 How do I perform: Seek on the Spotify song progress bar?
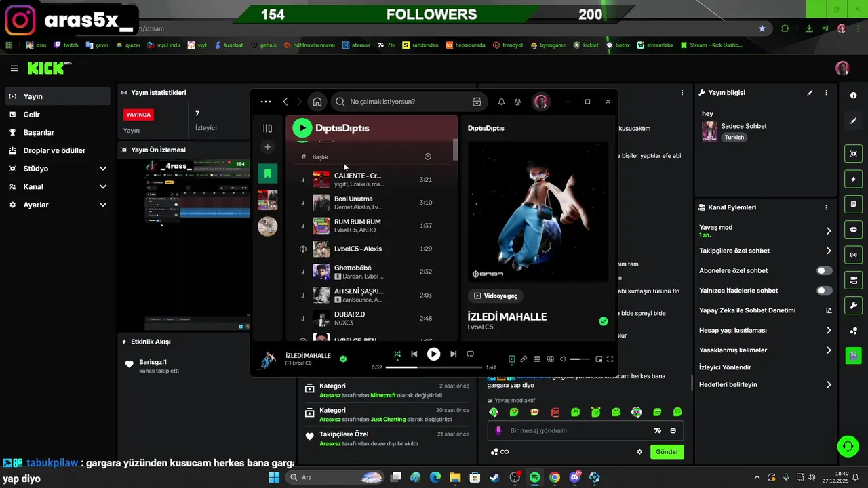click(433, 367)
